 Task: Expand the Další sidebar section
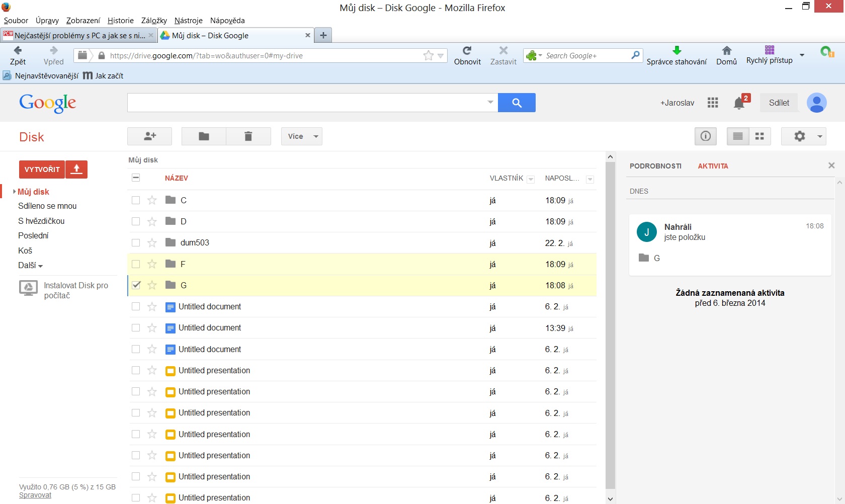coord(30,266)
